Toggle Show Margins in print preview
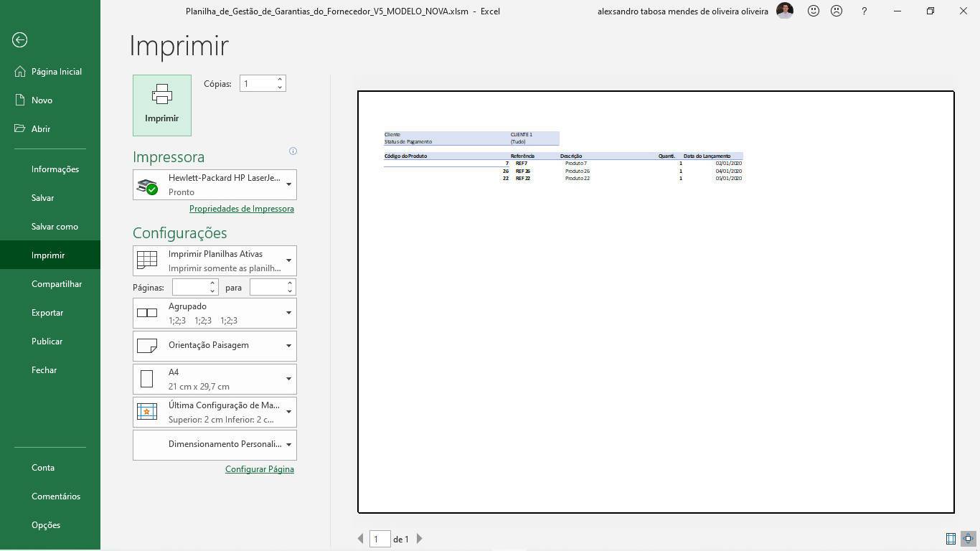 pyautogui.click(x=951, y=539)
